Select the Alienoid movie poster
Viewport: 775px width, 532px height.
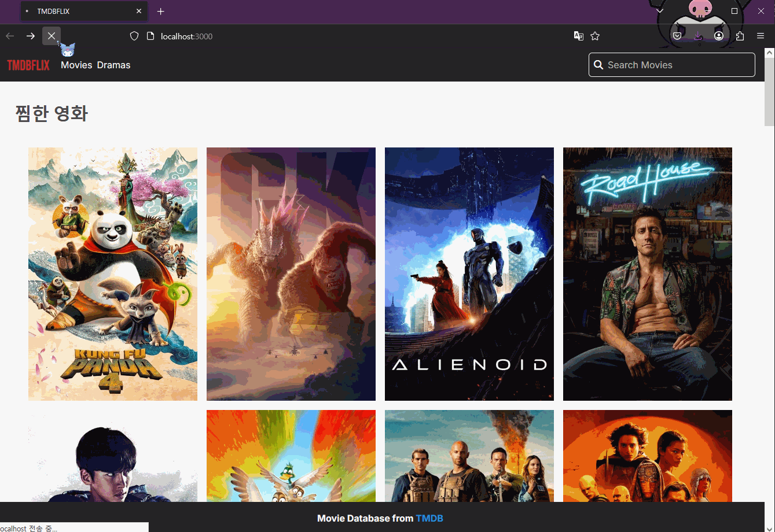(x=469, y=274)
